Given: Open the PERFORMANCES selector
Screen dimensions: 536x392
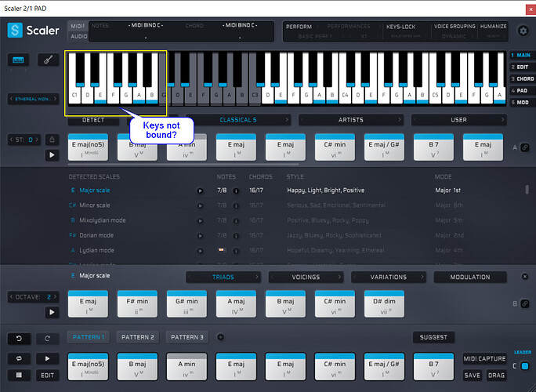Looking at the screenshot, I should [x=349, y=27].
